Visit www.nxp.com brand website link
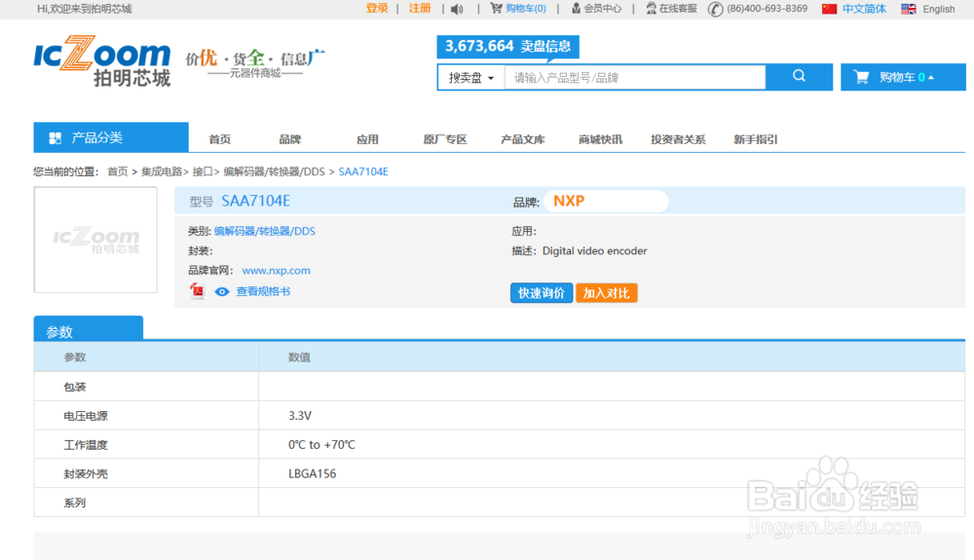Screen dimensions: 974x560 (x=276, y=270)
